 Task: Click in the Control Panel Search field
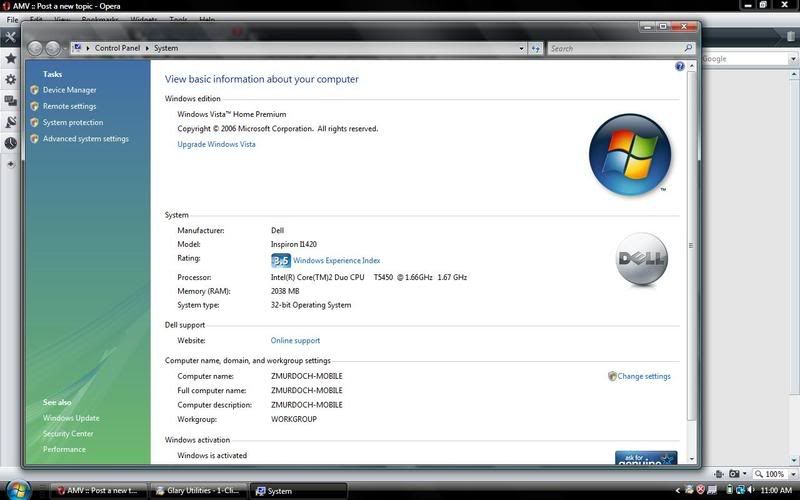click(613, 48)
